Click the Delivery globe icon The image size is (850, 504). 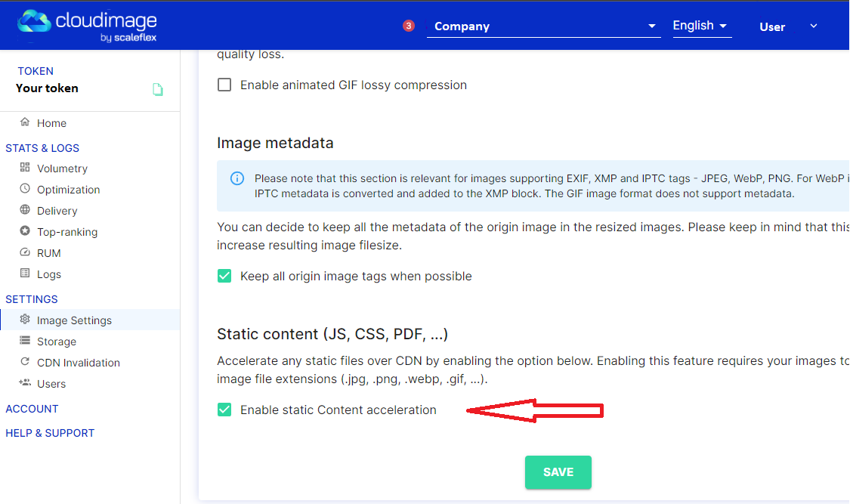point(25,210)
